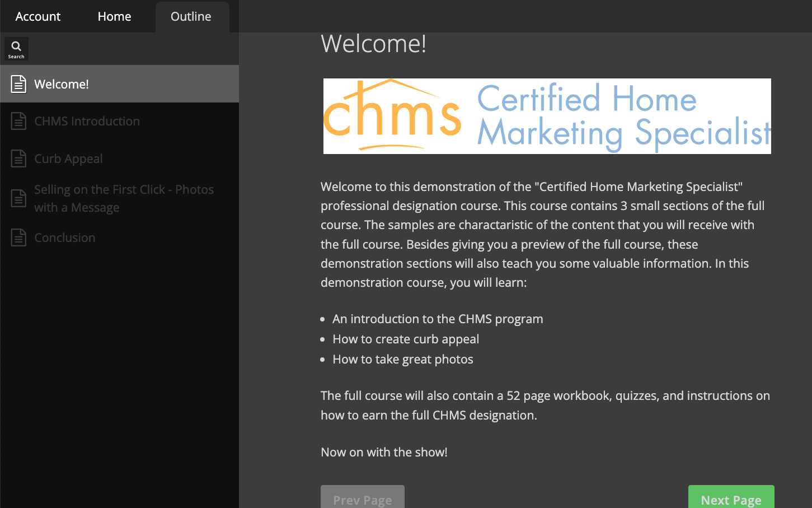
Task: Click 'An introduction to the CHMS program' bullet
Action: point(438,319)
